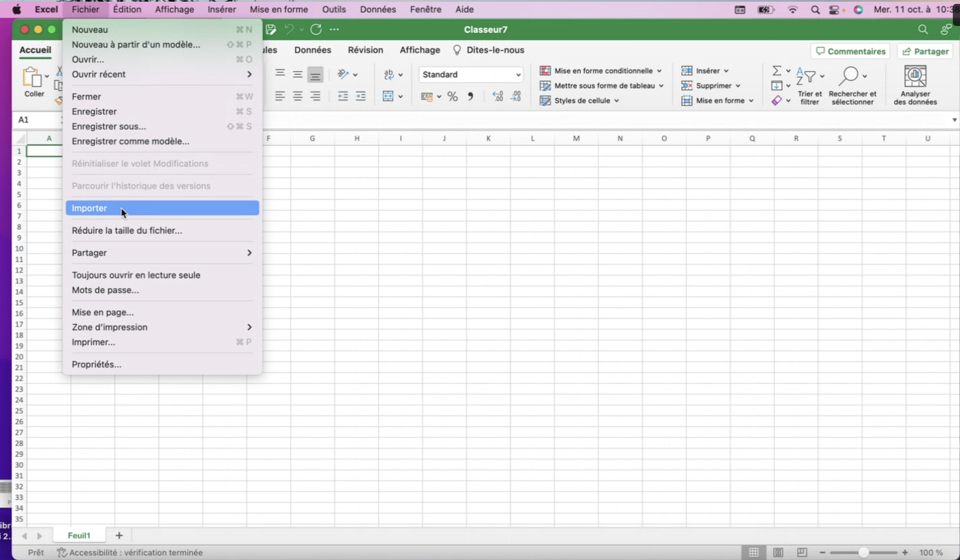Image resolution: width=960 pixels, height=560 pixels.
Task: Align text to middle icon
Action: tap(298, 74)
